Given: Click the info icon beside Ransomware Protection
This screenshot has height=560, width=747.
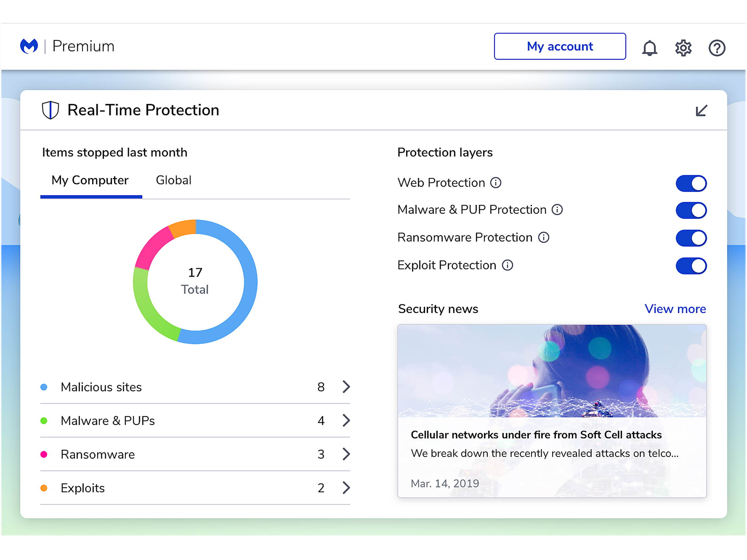Looking at the screenshot, I should point(544,238).
